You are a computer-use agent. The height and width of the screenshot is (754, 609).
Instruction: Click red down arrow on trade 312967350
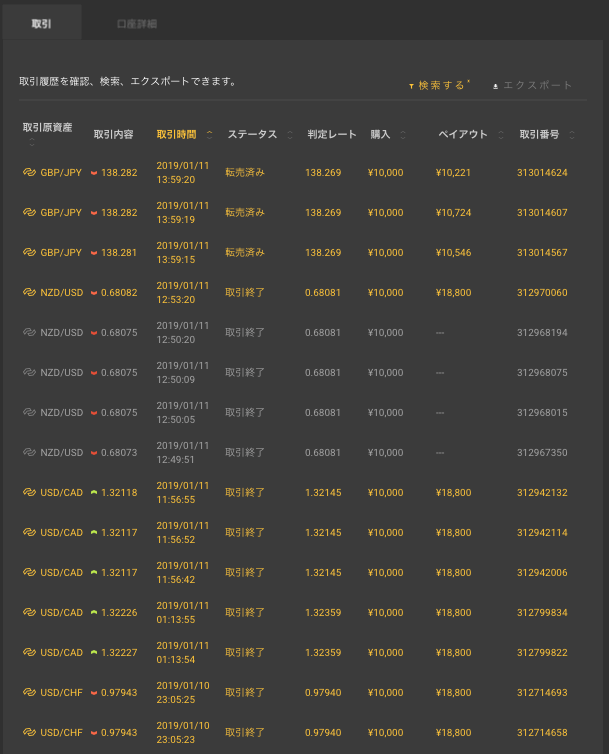(94, 452)
